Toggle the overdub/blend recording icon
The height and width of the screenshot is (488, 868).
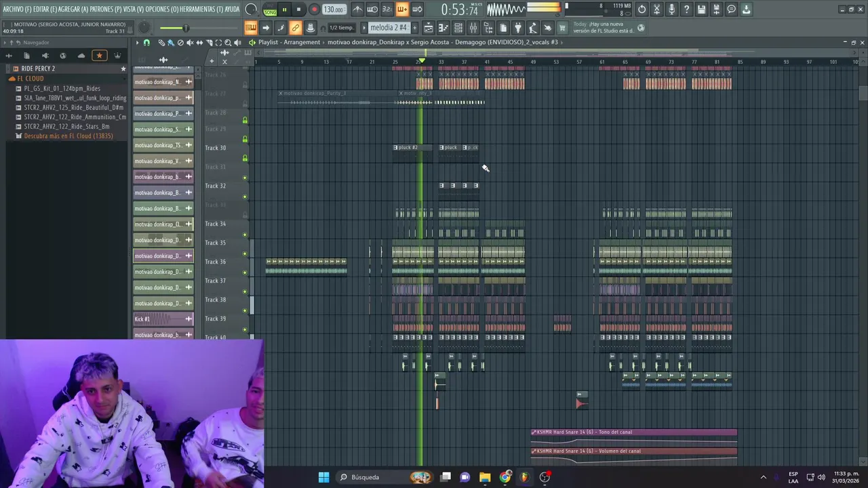point(402,9)
